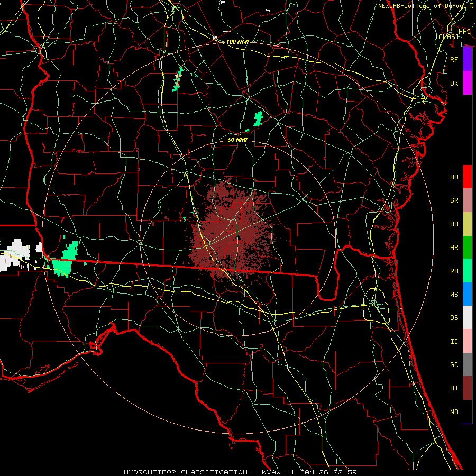
Task: Click the DS white legend swatch
Action: click(x=467, y=317)
